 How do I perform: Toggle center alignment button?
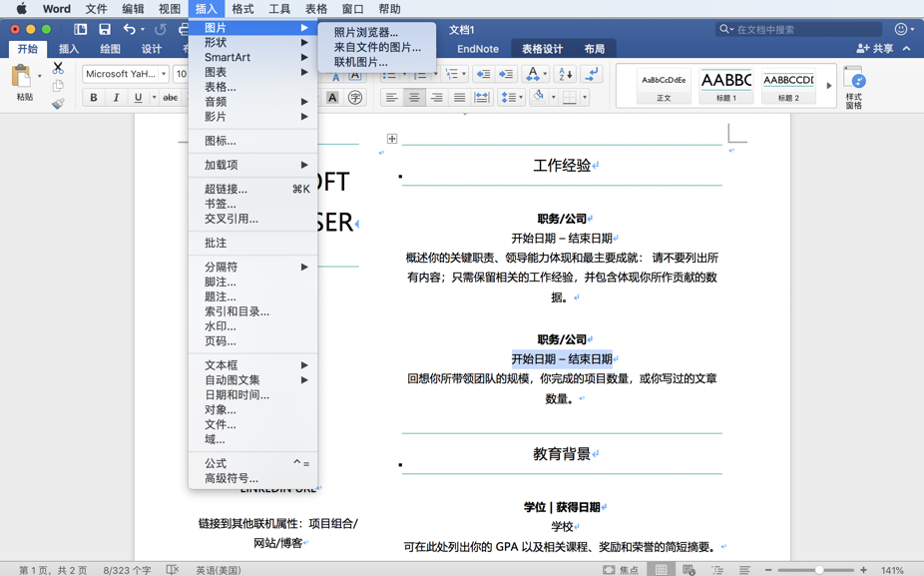[x=414, y=97]
